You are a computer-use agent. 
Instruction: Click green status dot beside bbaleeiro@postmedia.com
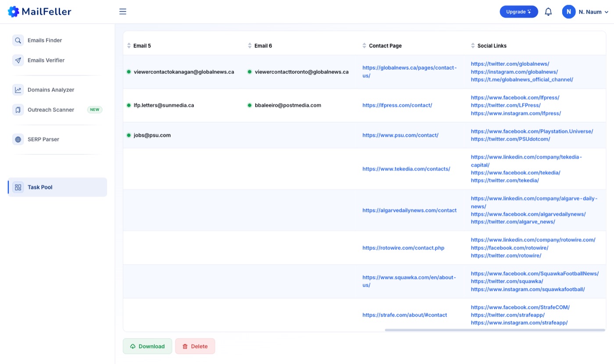(250, 105)
